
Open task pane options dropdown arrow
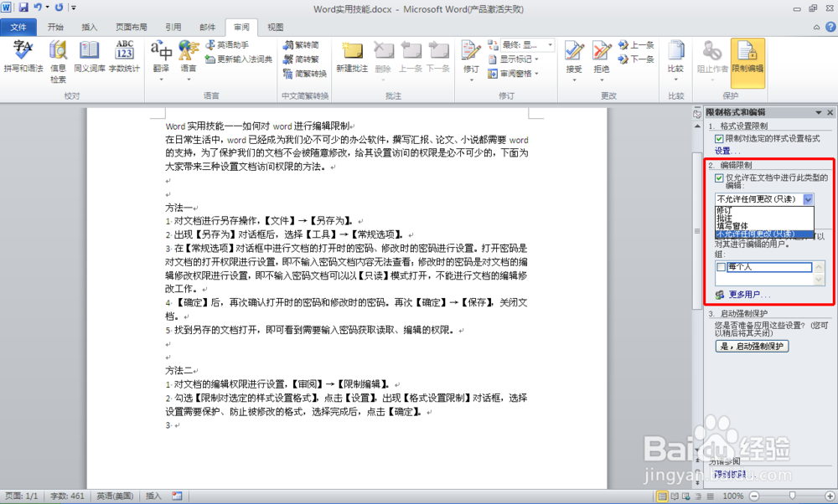pyautogui.click(x=818, y=112)
